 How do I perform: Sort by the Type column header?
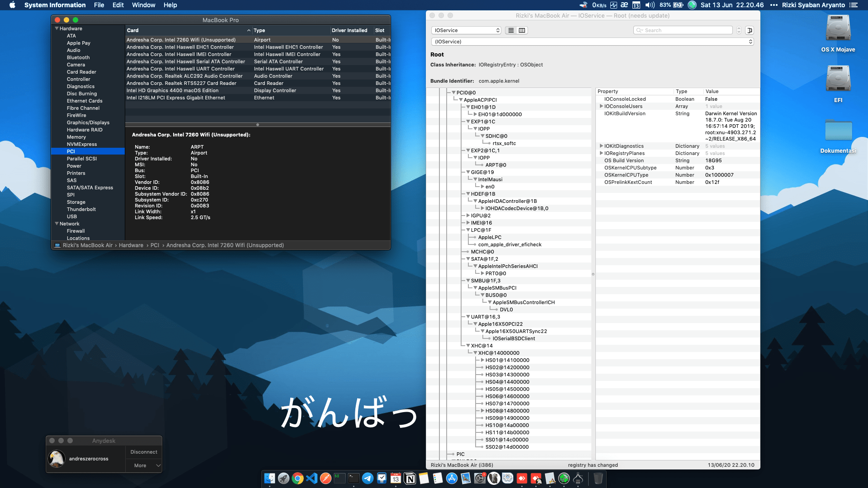tap(291, 30)
